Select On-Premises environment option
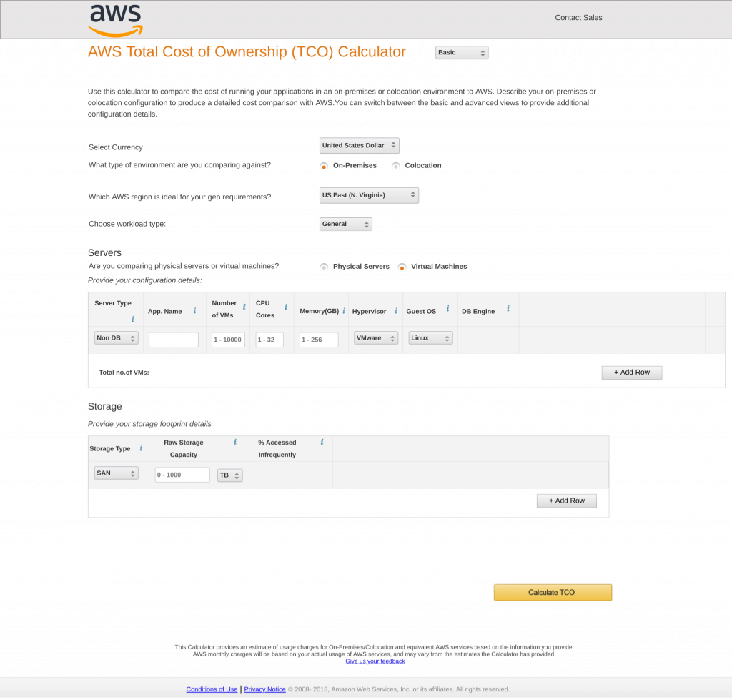The width and height of the screenshot is (732, 700). click(x=324, y=166)
